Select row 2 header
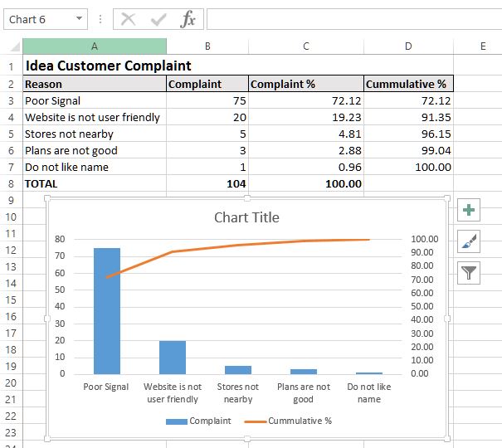Image resolution: width=502 pixels, height=448 pixels. (12, 84)
